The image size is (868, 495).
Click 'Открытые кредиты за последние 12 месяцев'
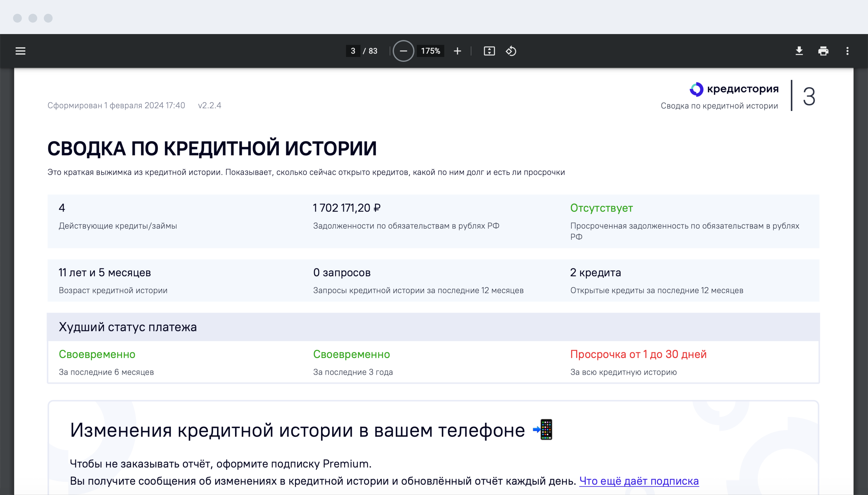point(656,290)
